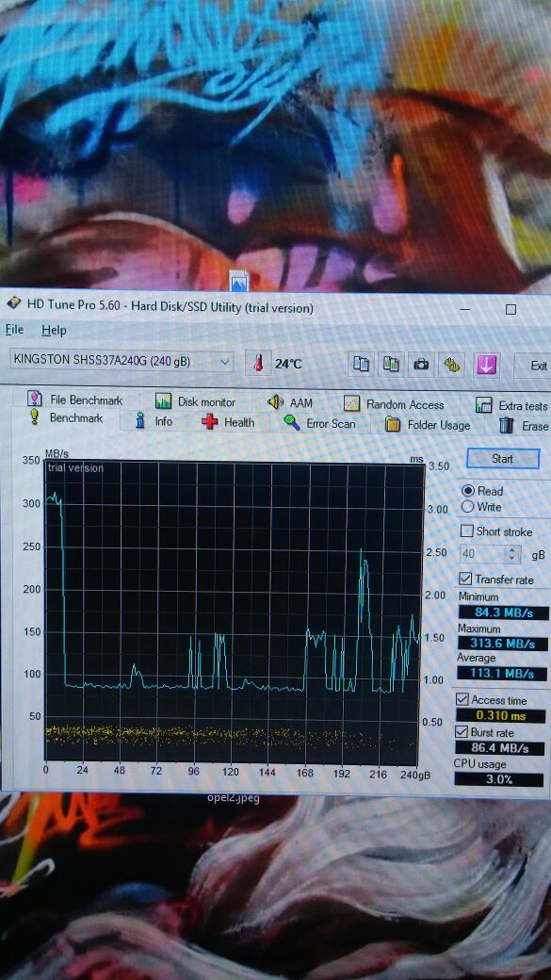Click the temperature thermometer icon
This screenshot has width=551, height=980.
(x=258, y=363)
